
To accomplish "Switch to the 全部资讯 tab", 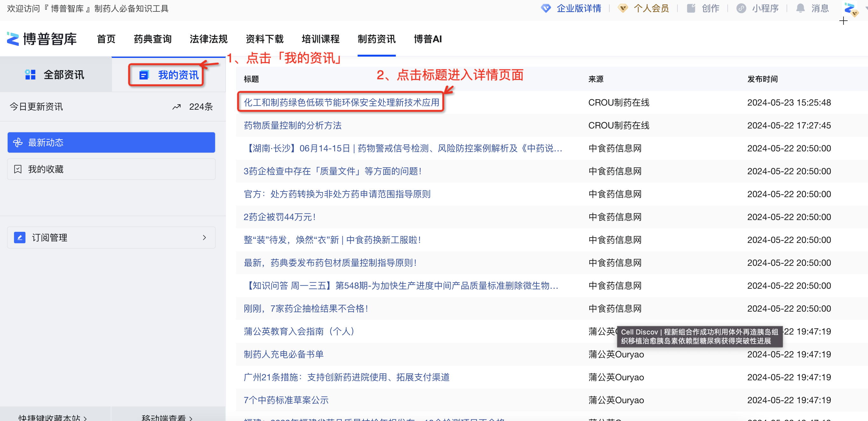I will click(x=56, y=74).
